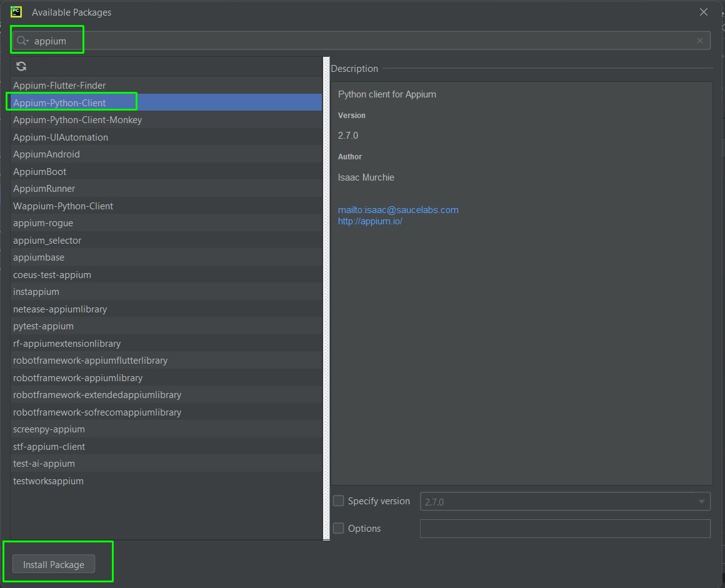Select appium_selector package
This screenshot has width=725, height=588.
point(166,240)
